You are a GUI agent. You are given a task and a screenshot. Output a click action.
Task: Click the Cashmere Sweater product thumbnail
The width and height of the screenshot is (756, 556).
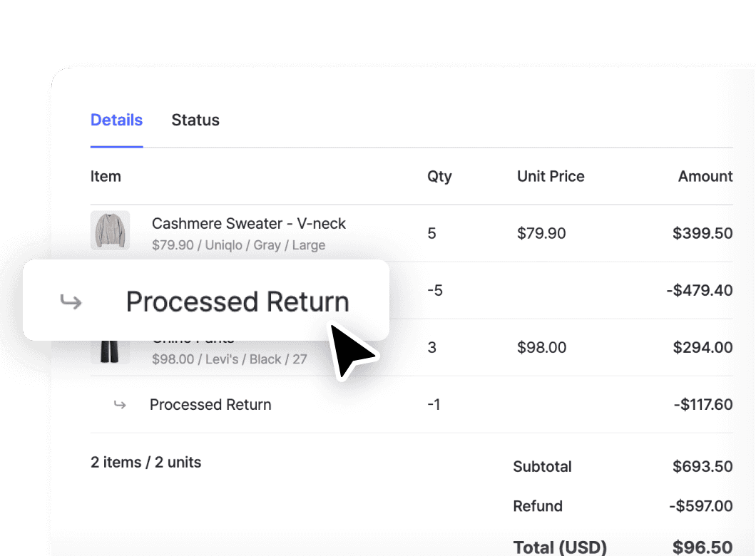pyautogui.click(x=110, y=230)
